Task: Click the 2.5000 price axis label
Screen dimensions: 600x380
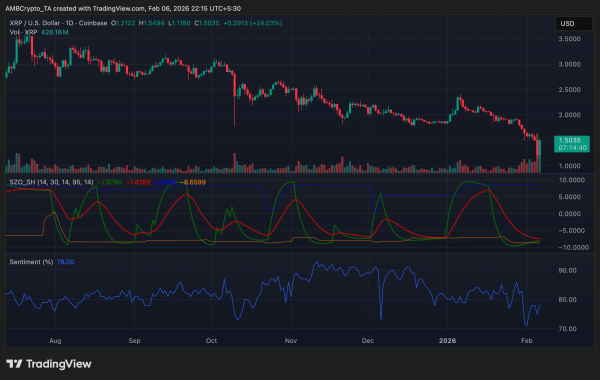Action: (569, 90)
